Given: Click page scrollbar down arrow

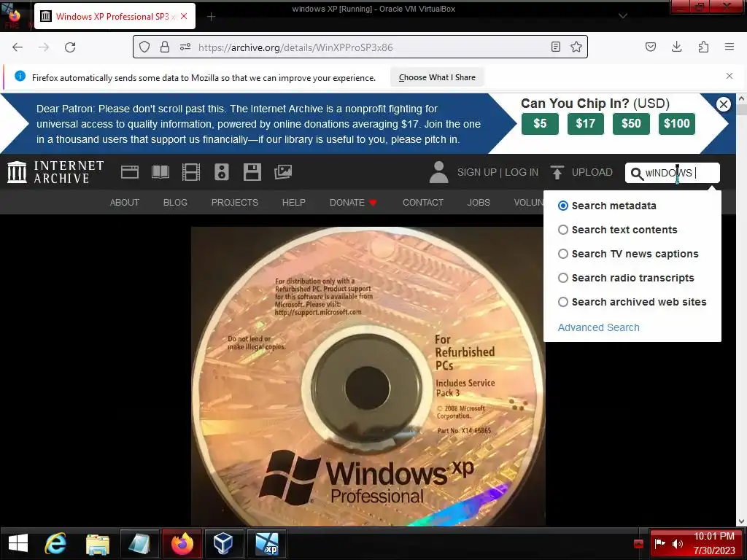Looking at the screenshot, I should (x=741, y=521).
